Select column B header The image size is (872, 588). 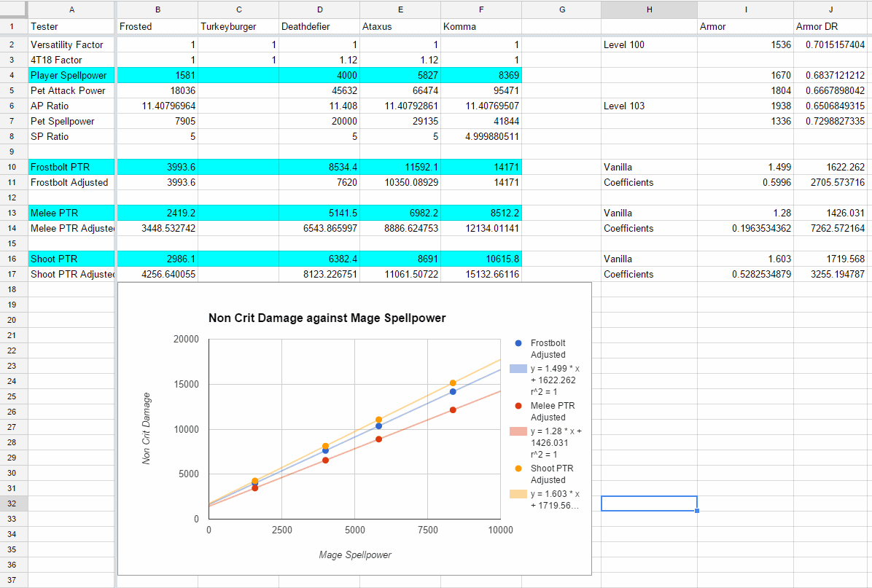click(157, 9)
